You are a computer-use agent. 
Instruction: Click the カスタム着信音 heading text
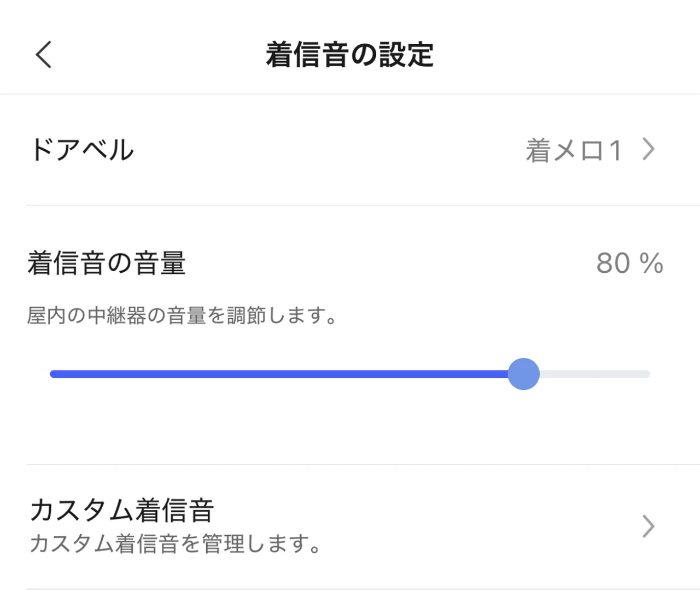tap(121, 510)
